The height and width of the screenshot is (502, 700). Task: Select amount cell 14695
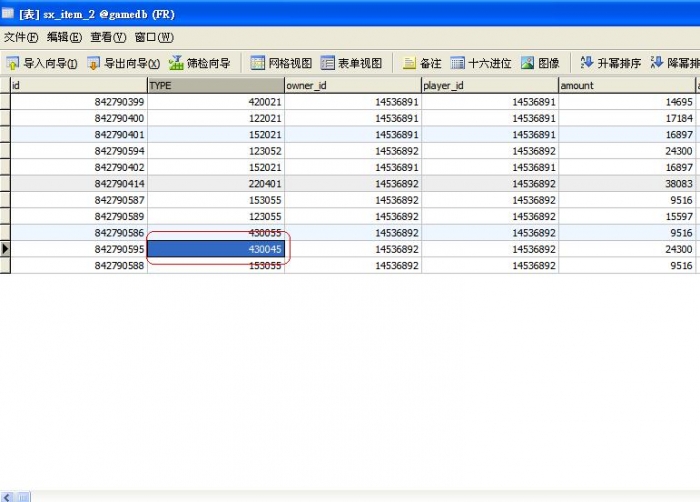(627, 102)
